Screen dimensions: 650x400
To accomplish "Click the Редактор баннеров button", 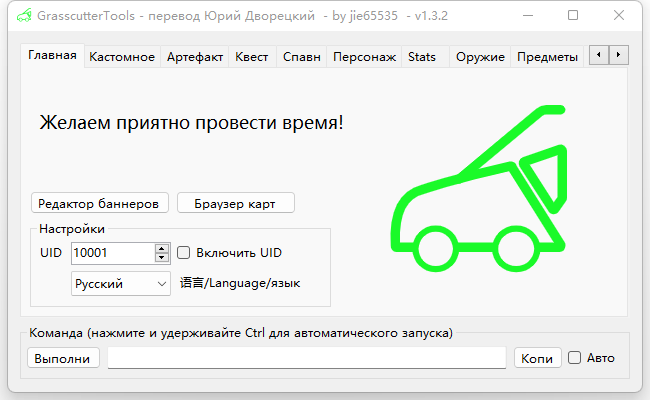I will [x=98, y=203].
